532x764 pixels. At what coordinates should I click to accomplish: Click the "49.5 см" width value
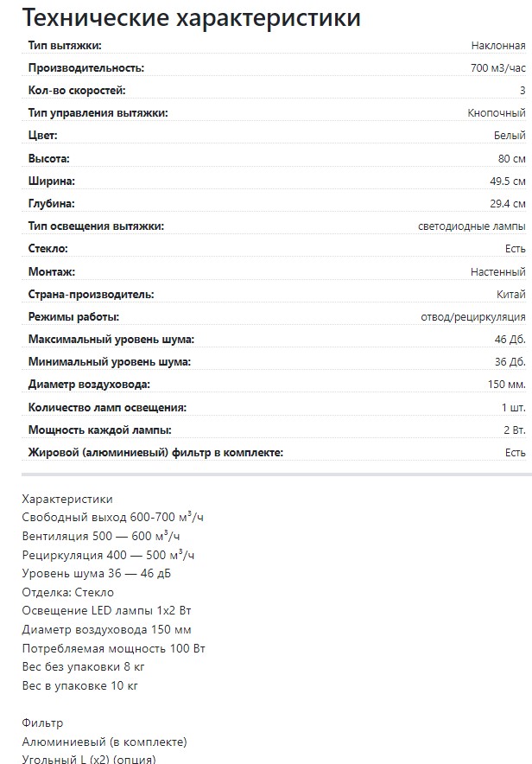point(507,181)
